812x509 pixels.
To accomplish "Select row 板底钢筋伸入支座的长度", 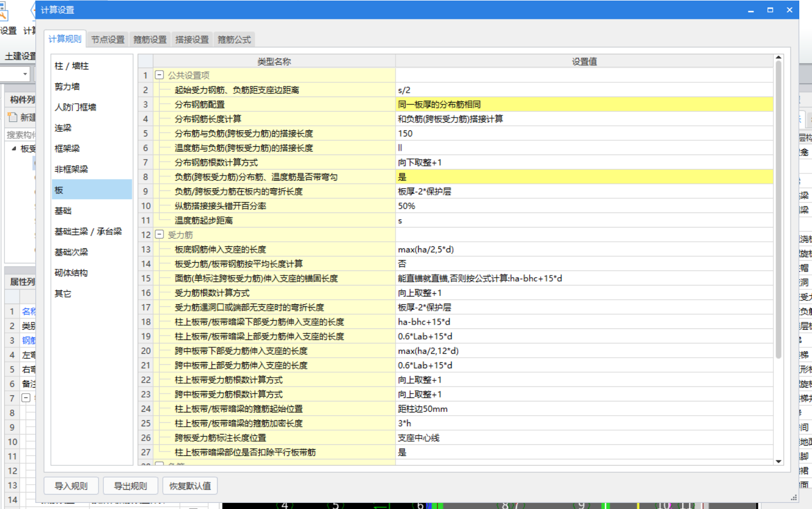I will pos(275,250).
